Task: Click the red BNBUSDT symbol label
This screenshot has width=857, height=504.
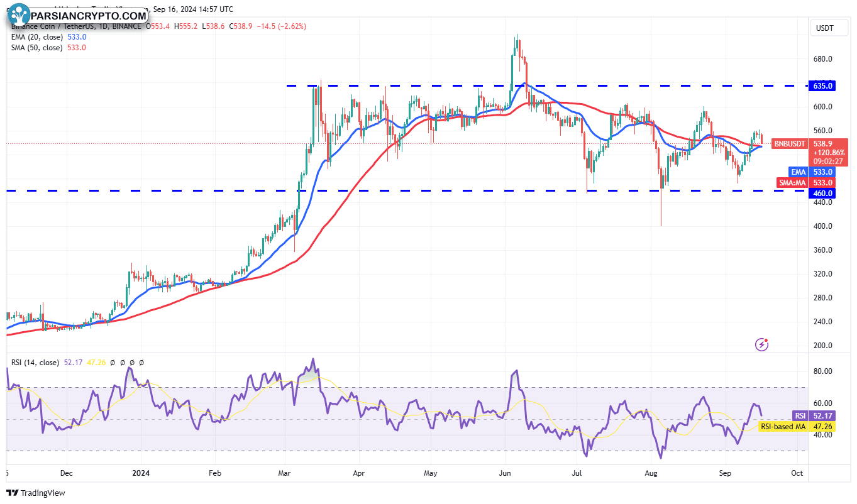Action: pos(788,143)
